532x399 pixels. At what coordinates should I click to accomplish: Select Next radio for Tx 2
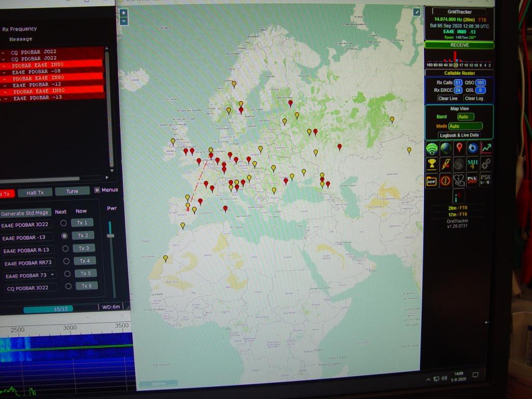pos(64,236)
